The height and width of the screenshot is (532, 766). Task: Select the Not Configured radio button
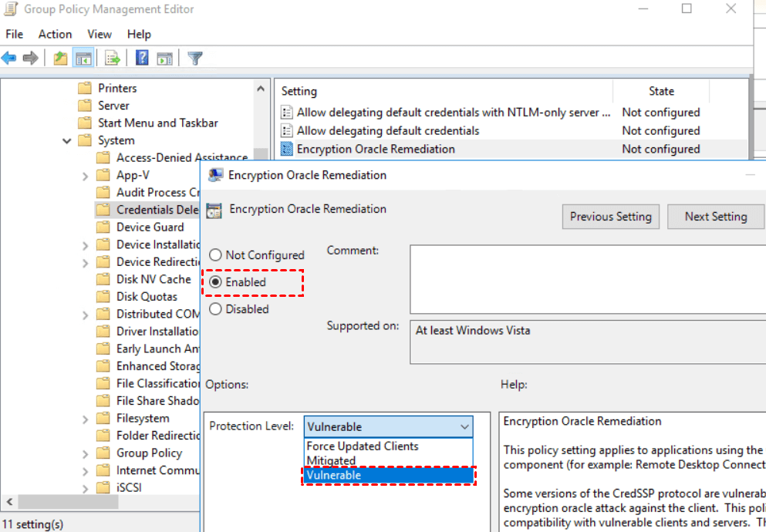point(216,255)
